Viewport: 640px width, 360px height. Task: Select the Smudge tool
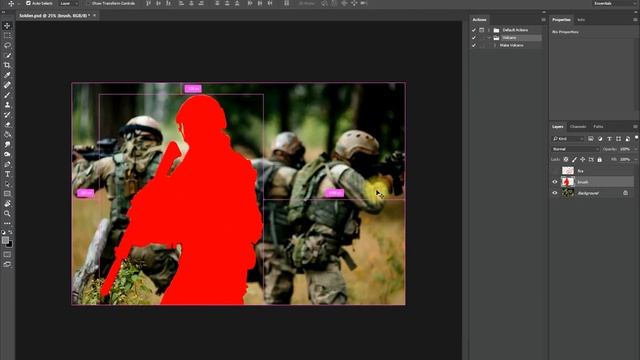(x=7, y=144)
